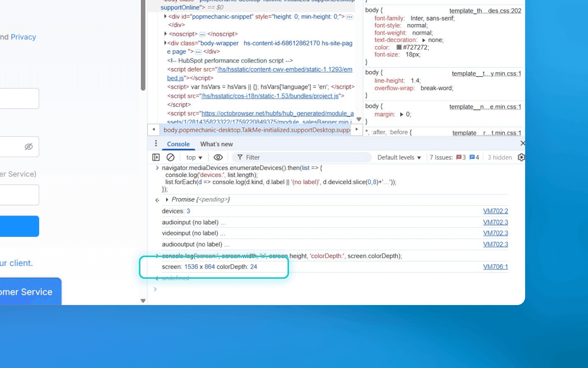The height and width of the screenshot is (368, 588).
Task: Click the 3 hidden messages label
Action: point(499,157)
